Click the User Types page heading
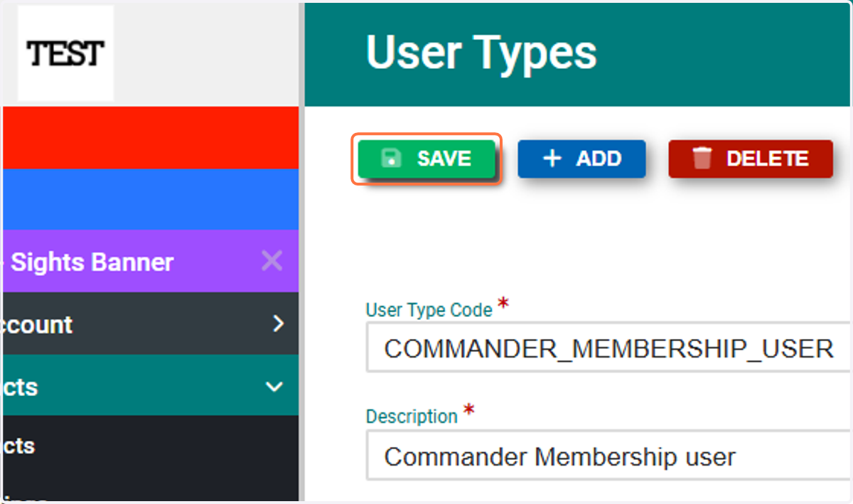 pos(481,53)
